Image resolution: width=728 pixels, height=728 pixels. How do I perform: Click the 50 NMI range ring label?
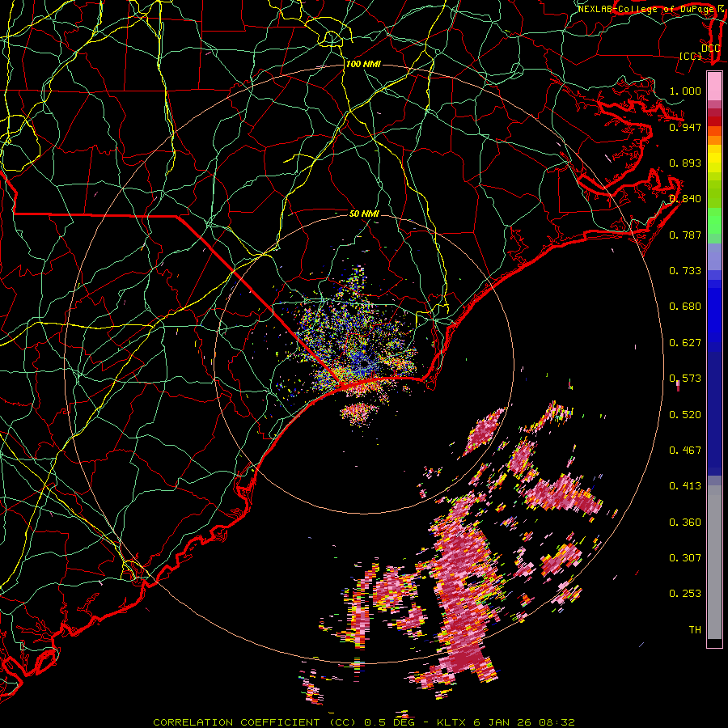[x=365, y=214]
